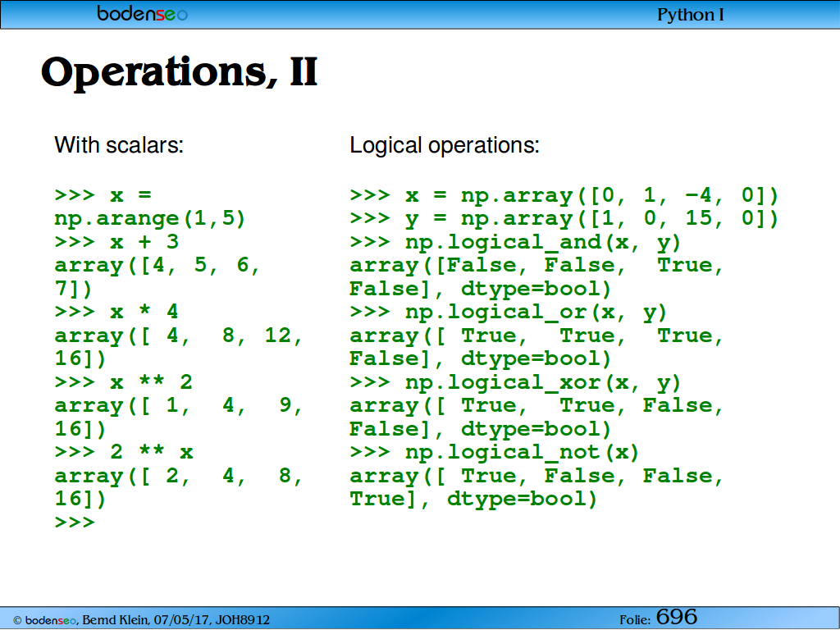Click 'array([ 2, 4, 8,' output line

178,476
